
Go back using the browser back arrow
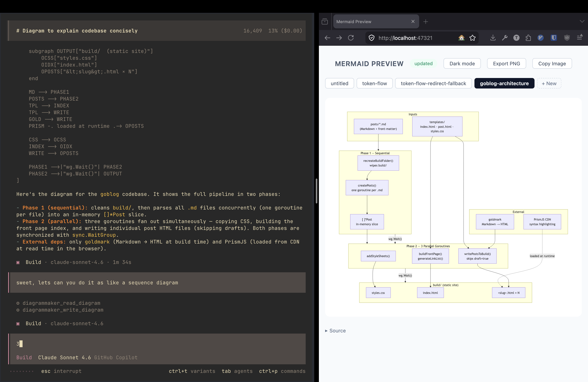click(x=327, y=38)
